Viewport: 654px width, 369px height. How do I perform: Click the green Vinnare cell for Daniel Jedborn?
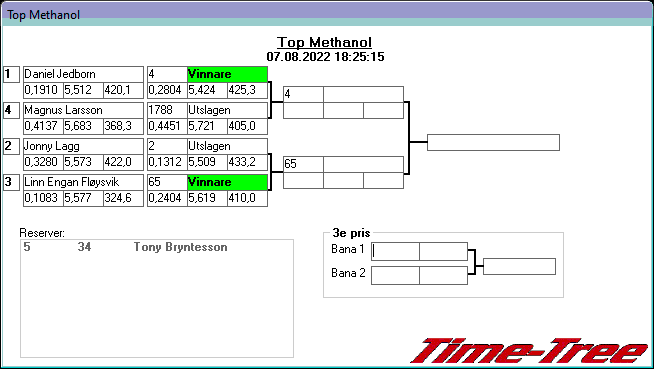pos(227,74)
